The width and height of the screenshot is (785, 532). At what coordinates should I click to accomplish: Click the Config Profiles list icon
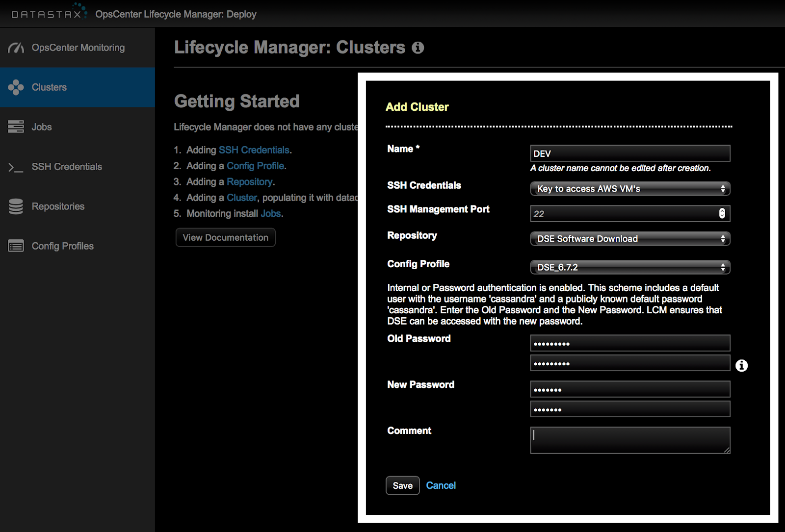(x=16, y=246)
